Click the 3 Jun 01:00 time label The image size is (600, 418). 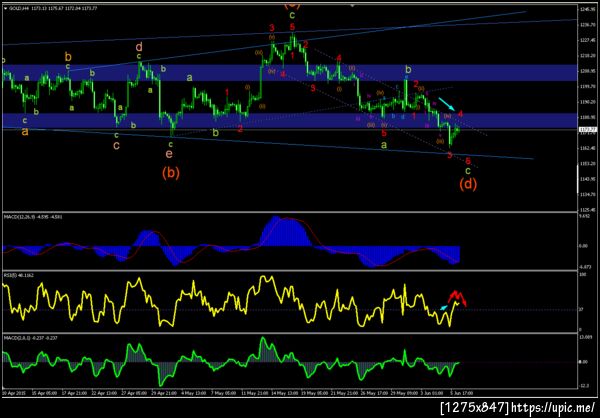tap(430, 393)
